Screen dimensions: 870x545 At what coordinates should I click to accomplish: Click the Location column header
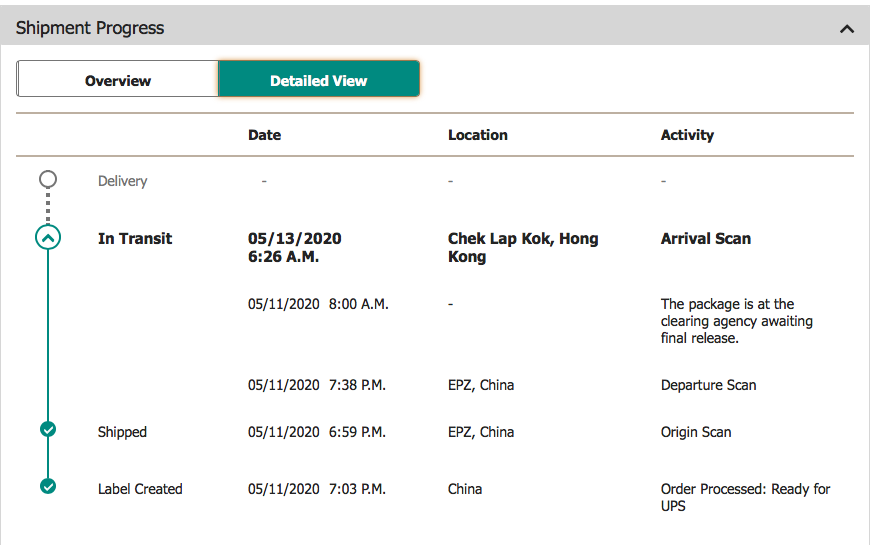pyautogui.click(x=477, y=135)
